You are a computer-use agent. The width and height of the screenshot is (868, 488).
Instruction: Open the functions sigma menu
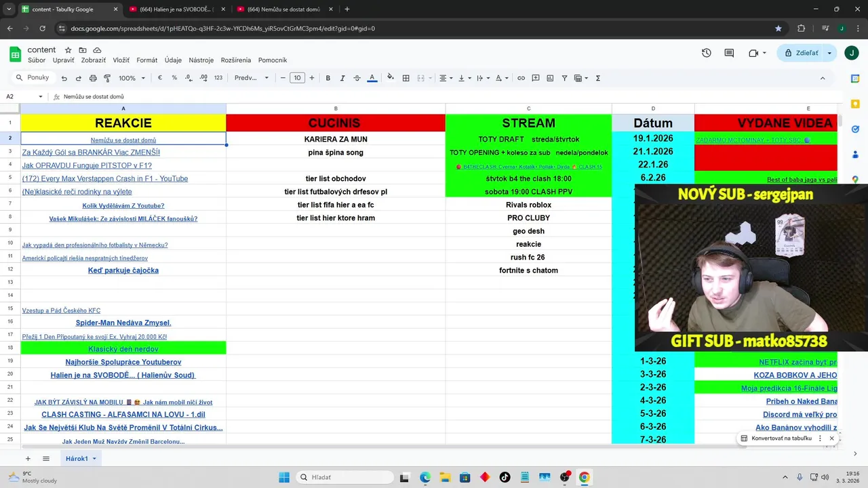(597, 78)
